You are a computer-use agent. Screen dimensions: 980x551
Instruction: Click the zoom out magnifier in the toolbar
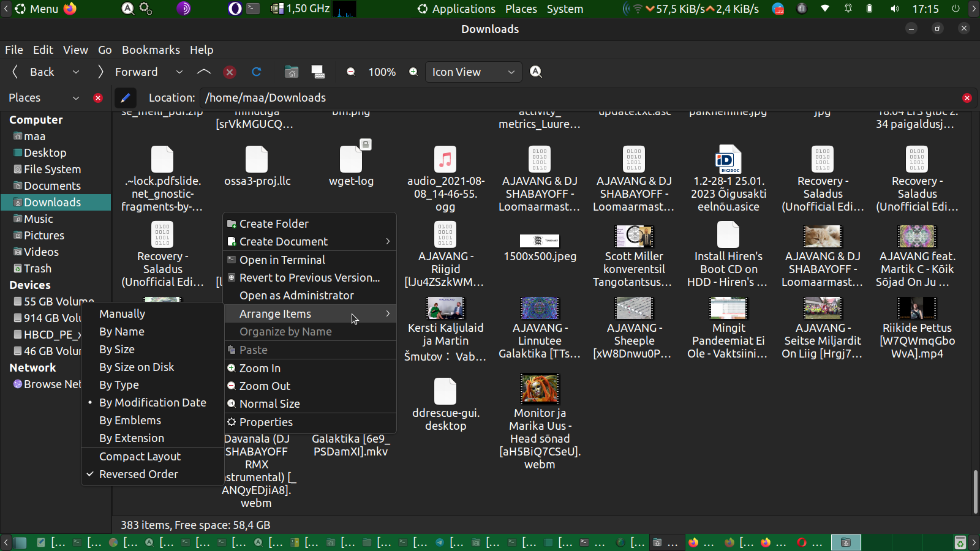click(351, 72)
